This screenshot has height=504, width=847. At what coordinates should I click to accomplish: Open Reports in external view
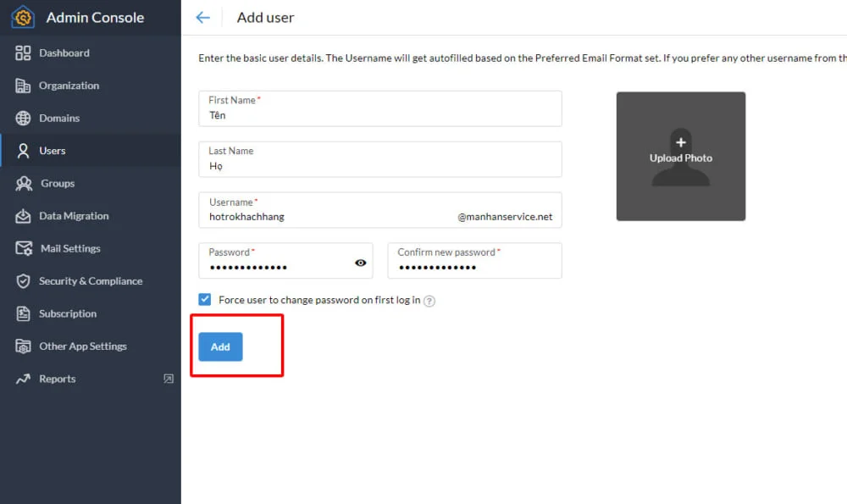coord(169,379)
